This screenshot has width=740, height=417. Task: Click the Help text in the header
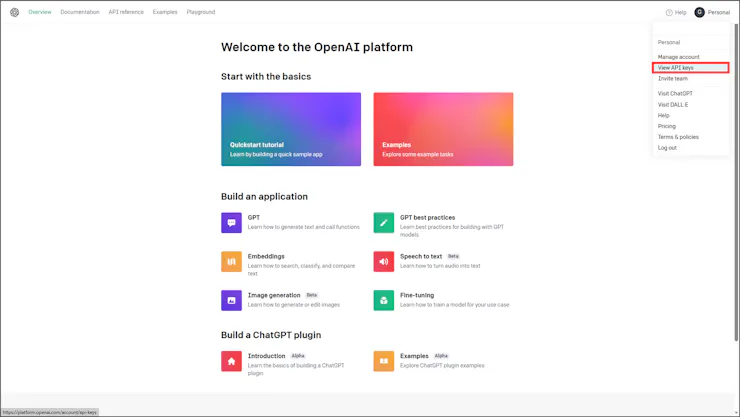pos(681,13)
